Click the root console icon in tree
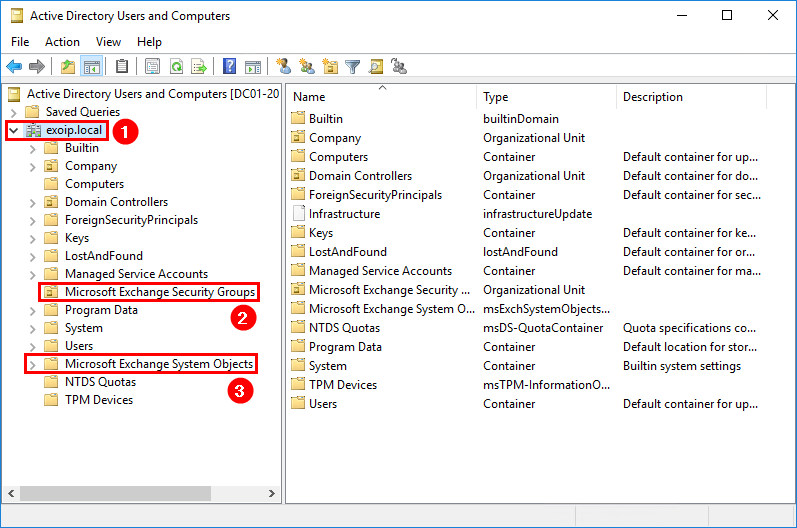The width and height of the screenshot is (797, 528). pos(14,94)
